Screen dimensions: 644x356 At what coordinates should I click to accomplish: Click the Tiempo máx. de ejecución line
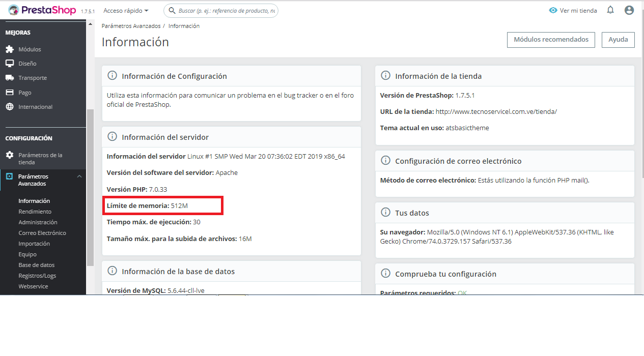tap(153, 222)
